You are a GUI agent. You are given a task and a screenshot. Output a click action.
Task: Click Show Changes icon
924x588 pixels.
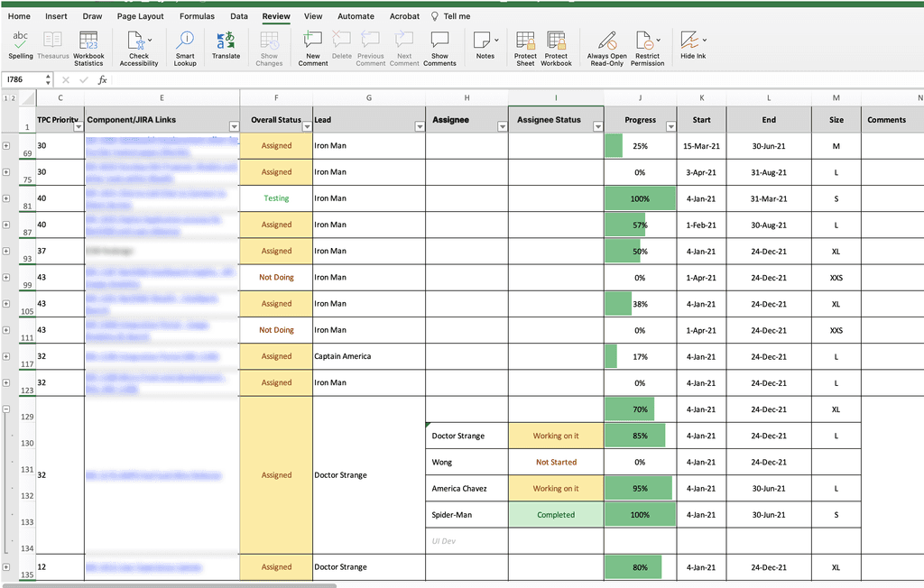tap(269, 40)
